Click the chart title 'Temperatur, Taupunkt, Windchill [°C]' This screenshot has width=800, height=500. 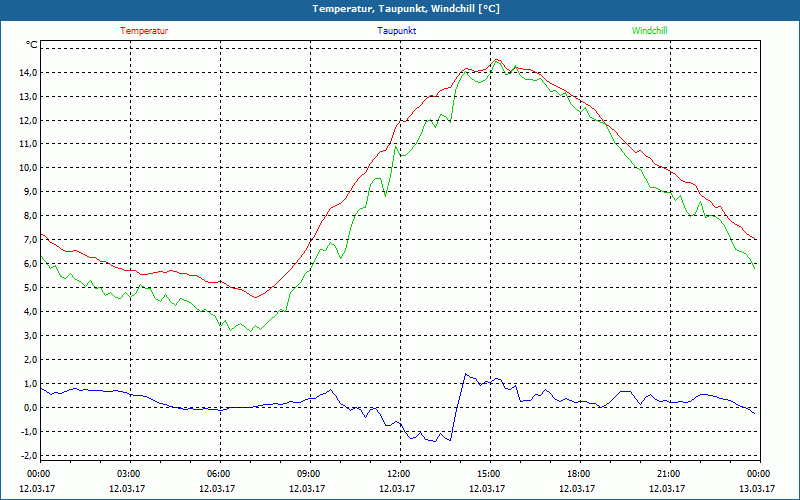pos(406,9)
